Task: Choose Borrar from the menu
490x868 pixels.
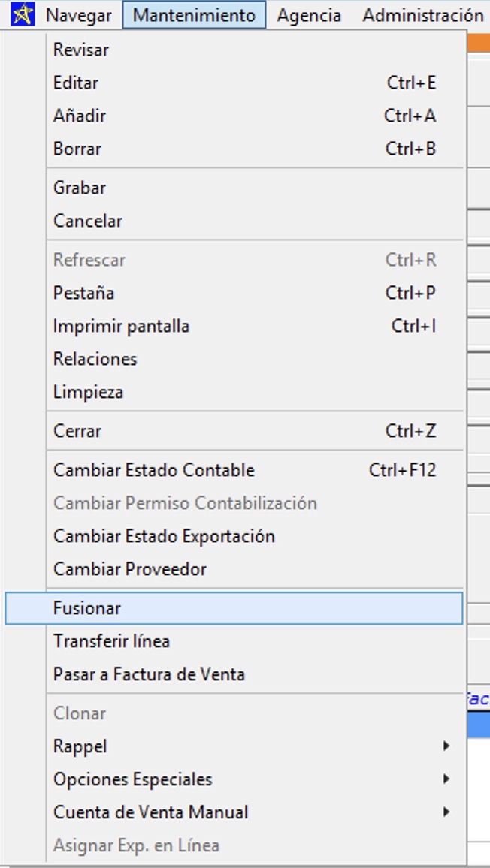Action: coord(77,149)
